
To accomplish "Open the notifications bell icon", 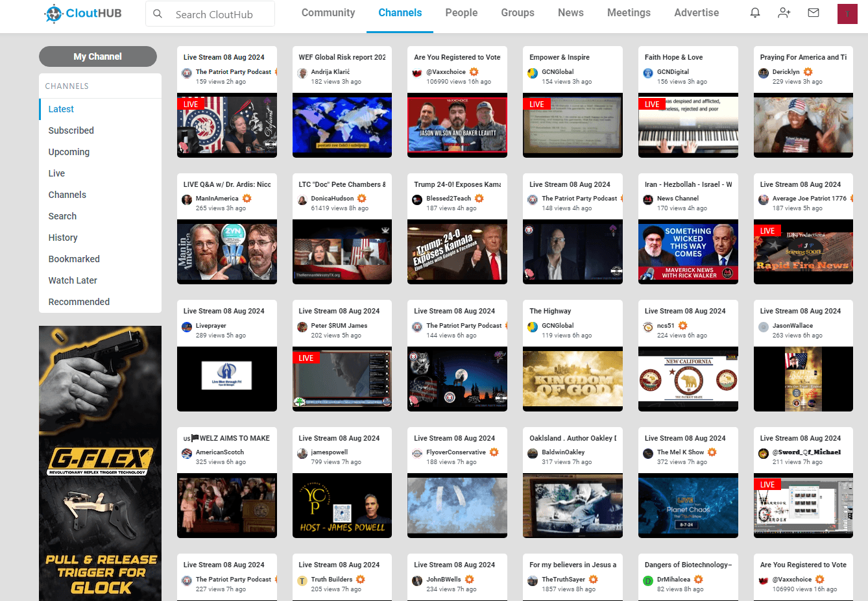I will (755, 13).
